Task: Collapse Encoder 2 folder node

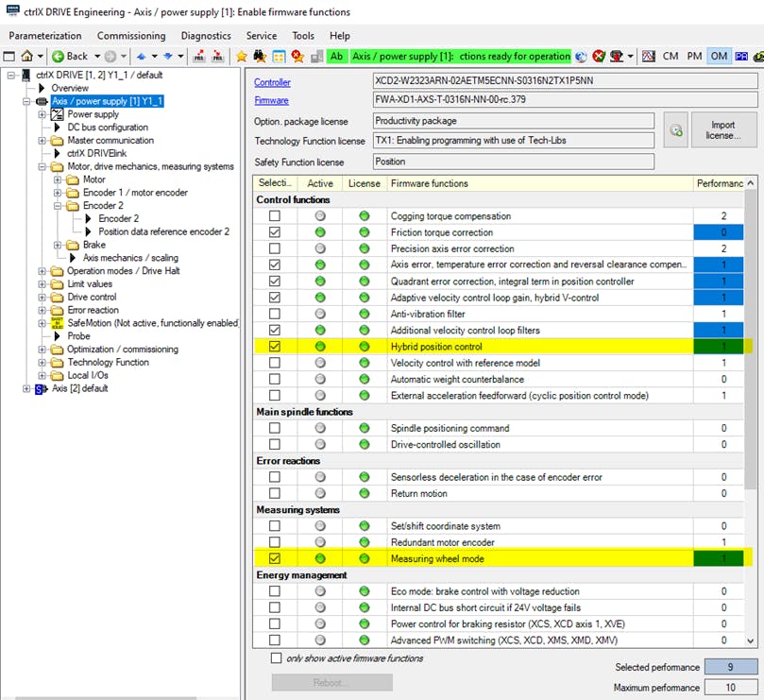Action: (x=58, y=206)
